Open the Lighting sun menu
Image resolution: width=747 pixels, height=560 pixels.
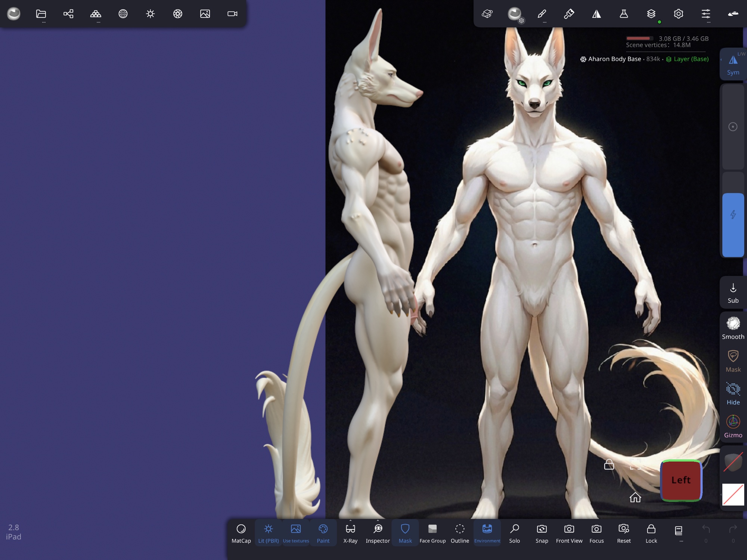tap(150, 14)
